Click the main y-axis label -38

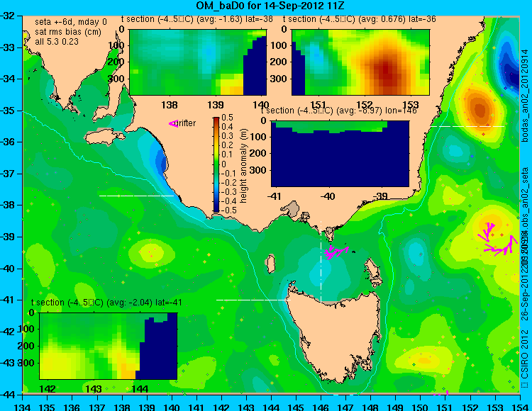click(x=7, y=205)
